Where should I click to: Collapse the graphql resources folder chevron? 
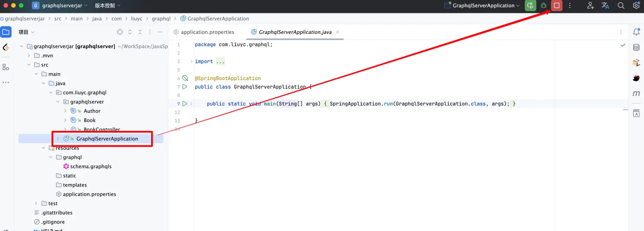coord(51,157)
